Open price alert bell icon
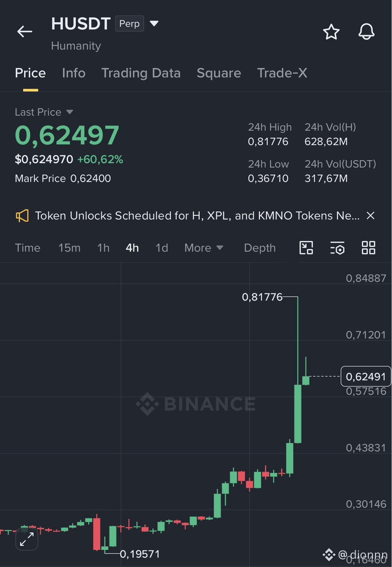 tap(366, 32)
